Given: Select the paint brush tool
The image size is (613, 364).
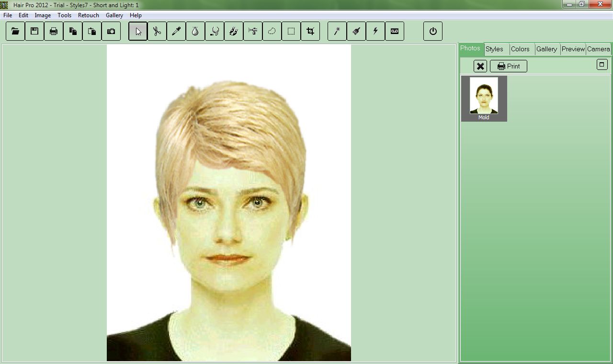Looking at the screenshot, I should (x=356, y=31).
